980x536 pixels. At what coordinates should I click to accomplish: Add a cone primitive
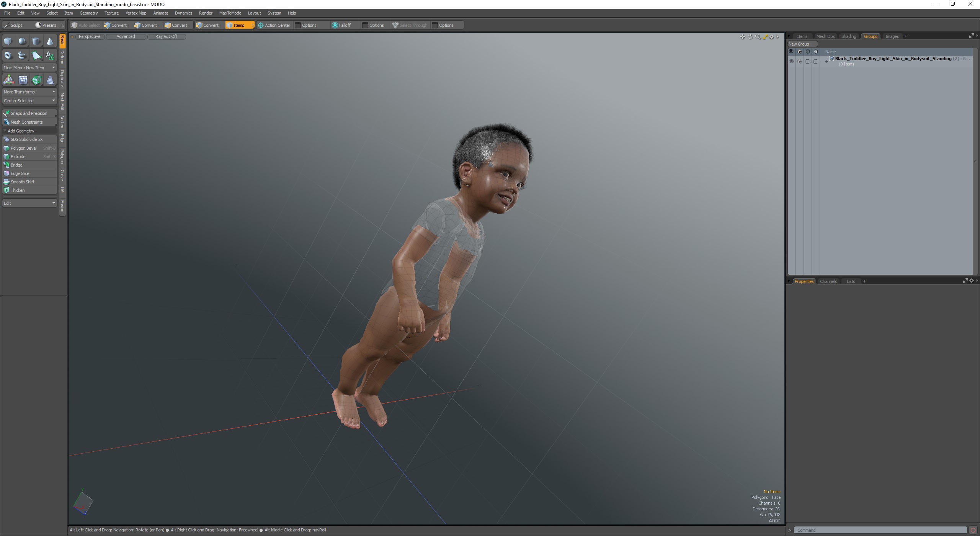pos(50,41)
